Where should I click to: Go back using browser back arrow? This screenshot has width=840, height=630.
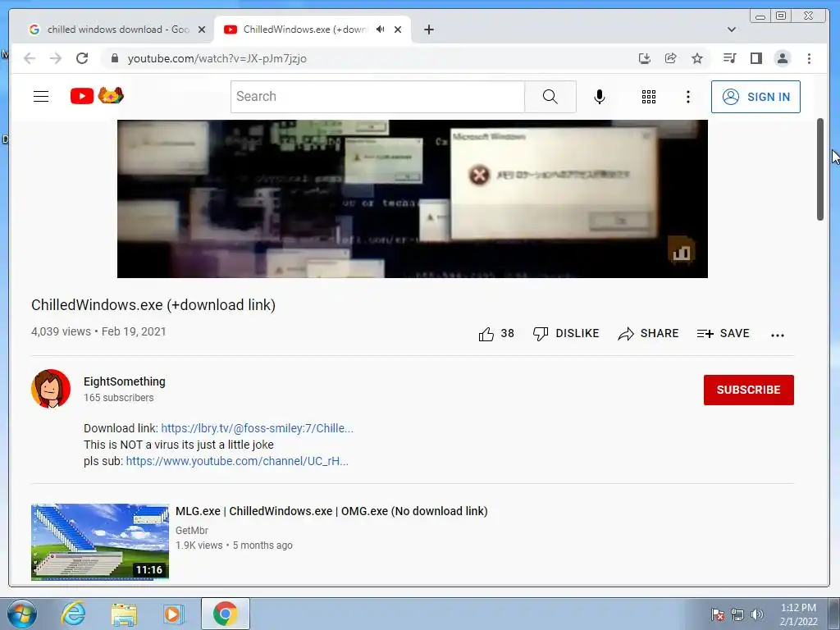pyautogui.click(x=30, y=58)
